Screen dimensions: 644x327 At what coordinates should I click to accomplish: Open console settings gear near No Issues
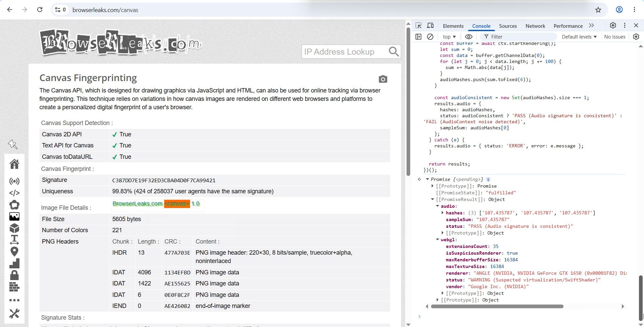coord(636,37)
